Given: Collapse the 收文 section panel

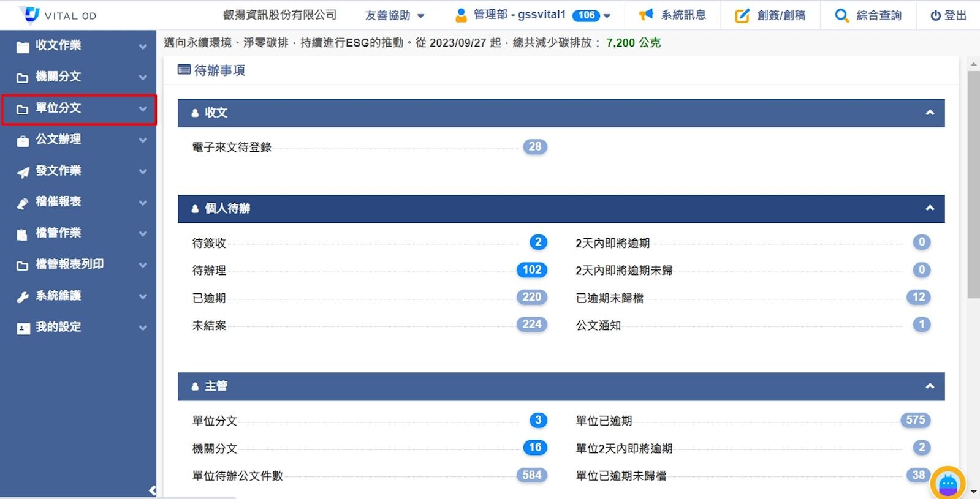Looking at the screenshot, I should click(930, 113).
